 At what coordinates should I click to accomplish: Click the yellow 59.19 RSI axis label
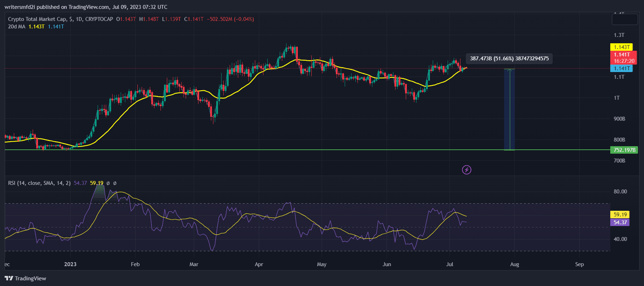(620, 215)
